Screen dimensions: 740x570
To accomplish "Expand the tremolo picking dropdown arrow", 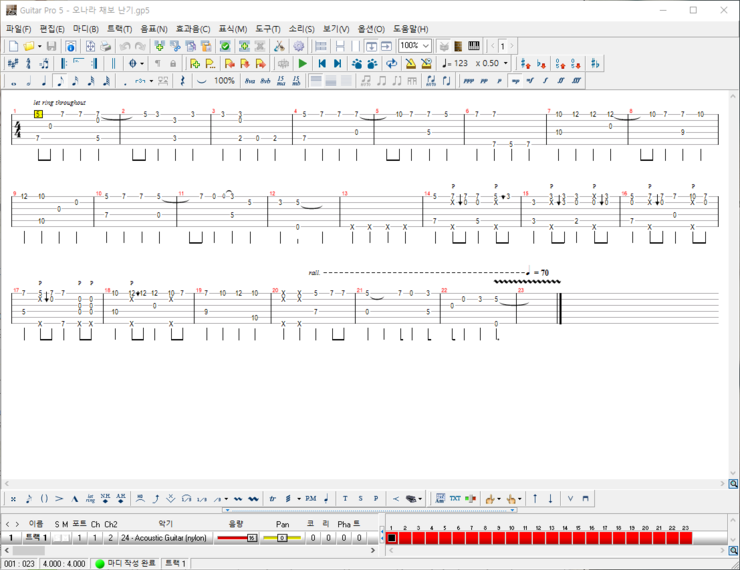I will (299, 499).
